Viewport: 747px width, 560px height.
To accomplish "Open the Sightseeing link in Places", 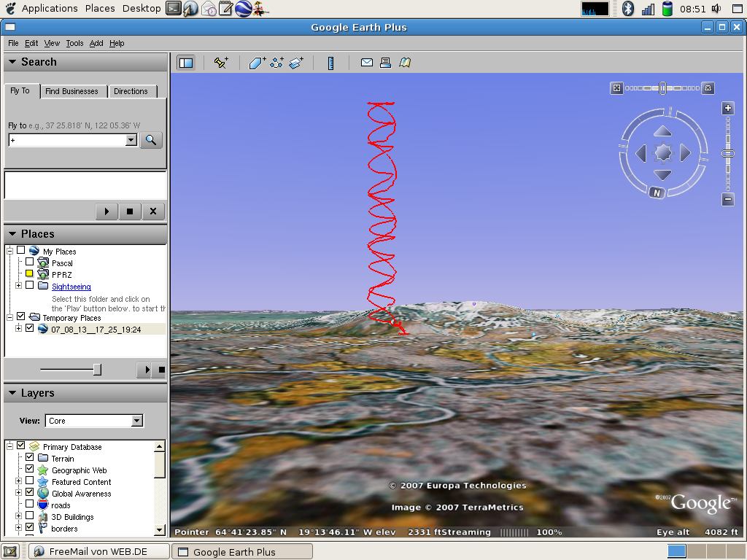I will click(x=71, y=287).
